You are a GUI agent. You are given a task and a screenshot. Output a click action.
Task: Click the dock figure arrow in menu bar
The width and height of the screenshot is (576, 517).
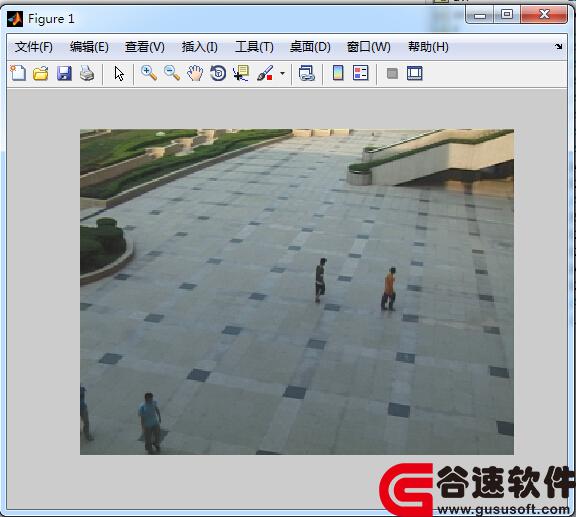point(559,46)
